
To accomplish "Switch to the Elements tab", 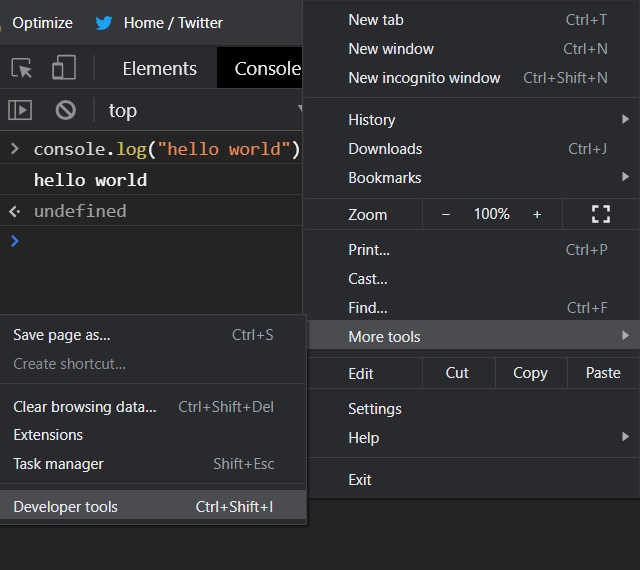I will [x=159, y=68].
